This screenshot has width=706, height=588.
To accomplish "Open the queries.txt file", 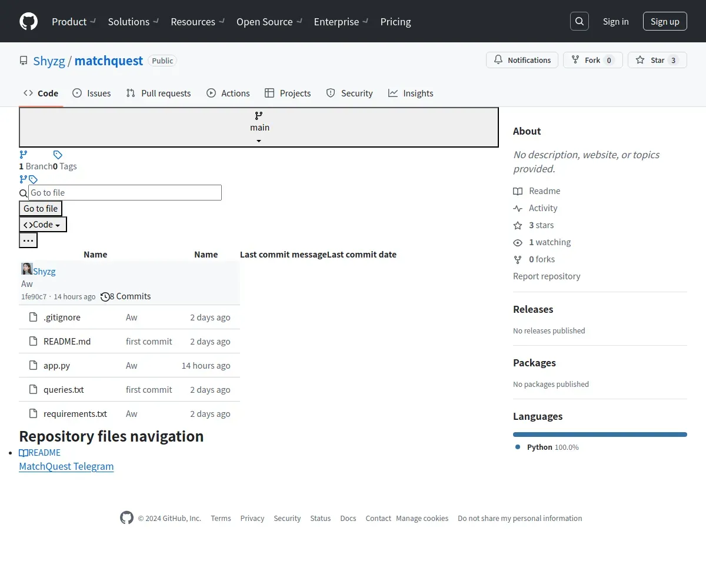I will (64, 389).
